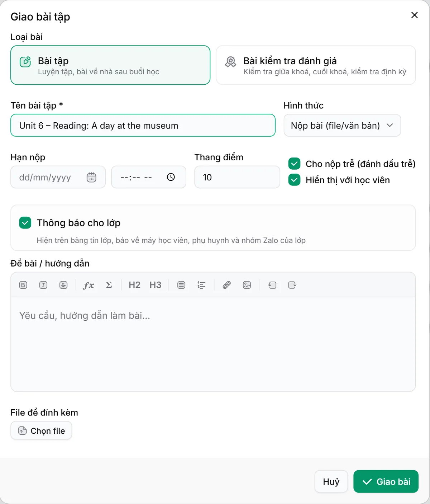430x504 pixels.
Task: Click the Thang điểm score field
Action: pyautogui.click(x=237, y=177)
